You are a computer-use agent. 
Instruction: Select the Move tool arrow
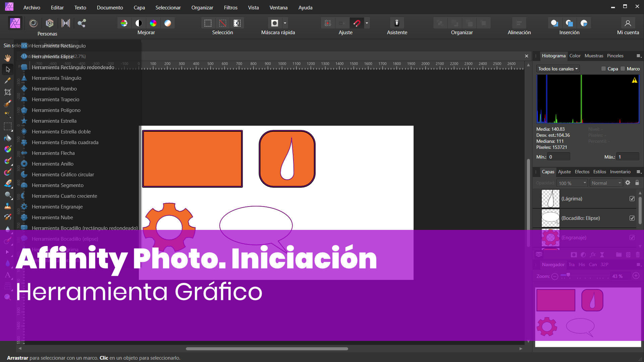pos(8,69)
